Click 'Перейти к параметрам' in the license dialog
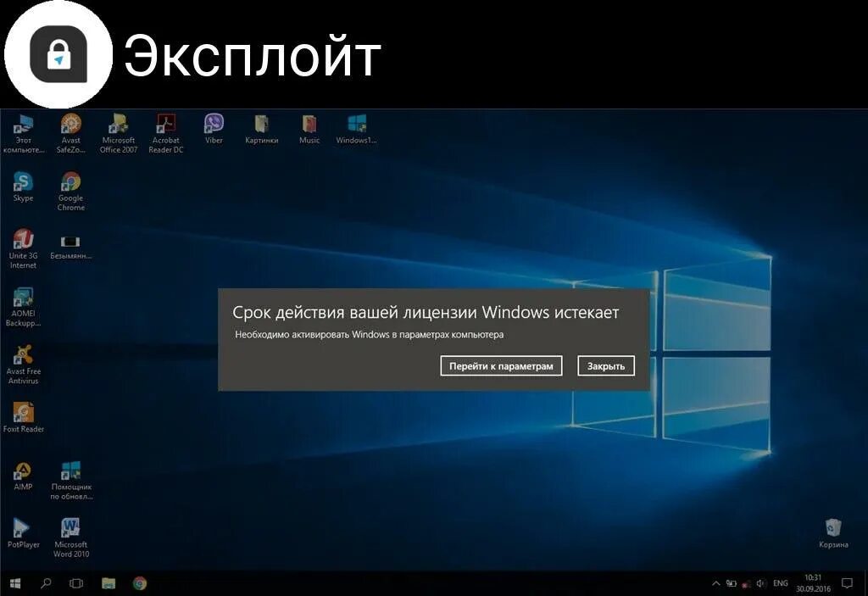 tap(501, 365)
